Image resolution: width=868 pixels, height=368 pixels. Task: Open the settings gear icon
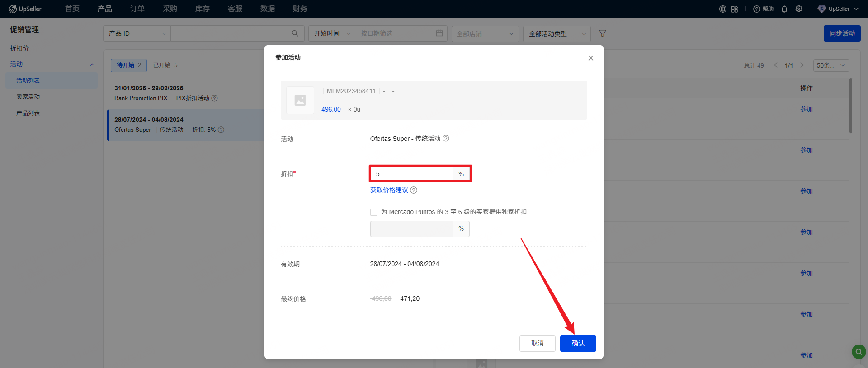coord(799,9)
